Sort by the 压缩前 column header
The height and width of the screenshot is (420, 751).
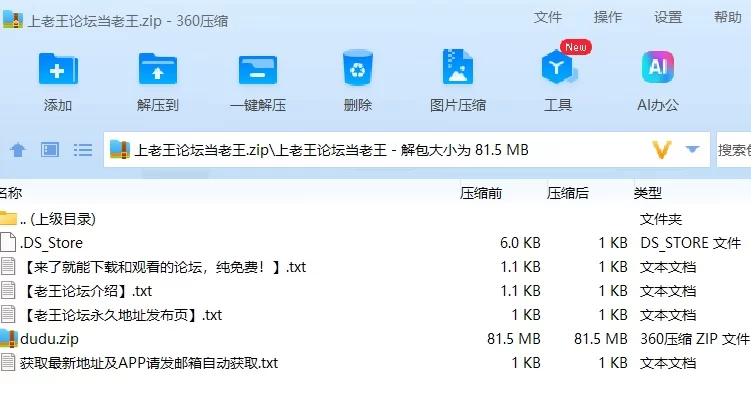(481, 193)
